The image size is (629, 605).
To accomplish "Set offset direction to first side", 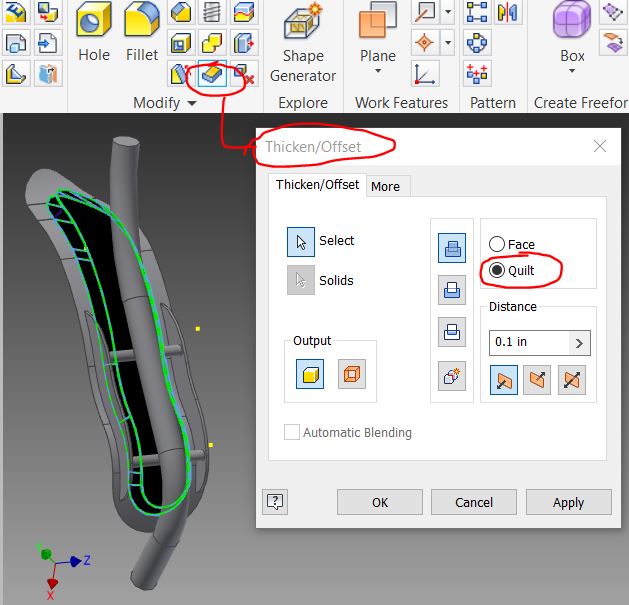I will 504,380.
